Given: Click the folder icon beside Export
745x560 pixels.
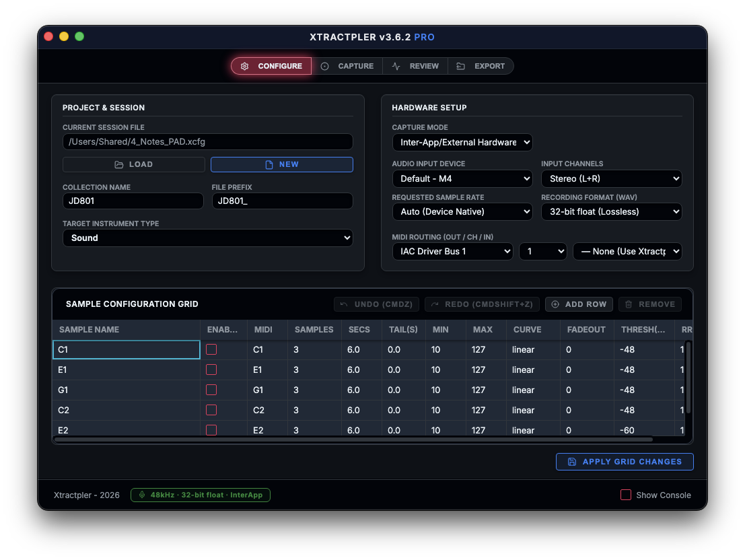Looking at the screenshot, I should point(460,66).
